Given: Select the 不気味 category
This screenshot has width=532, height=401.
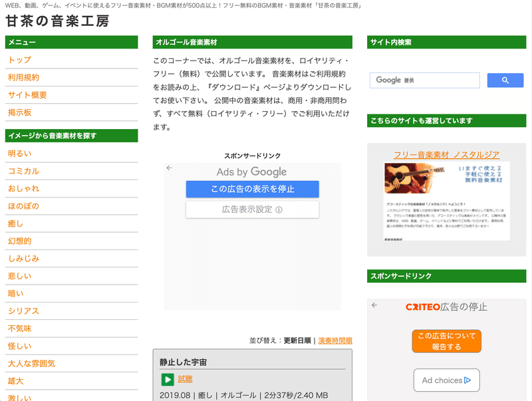Looking at the screenshot, I should (x=20, y=329).
